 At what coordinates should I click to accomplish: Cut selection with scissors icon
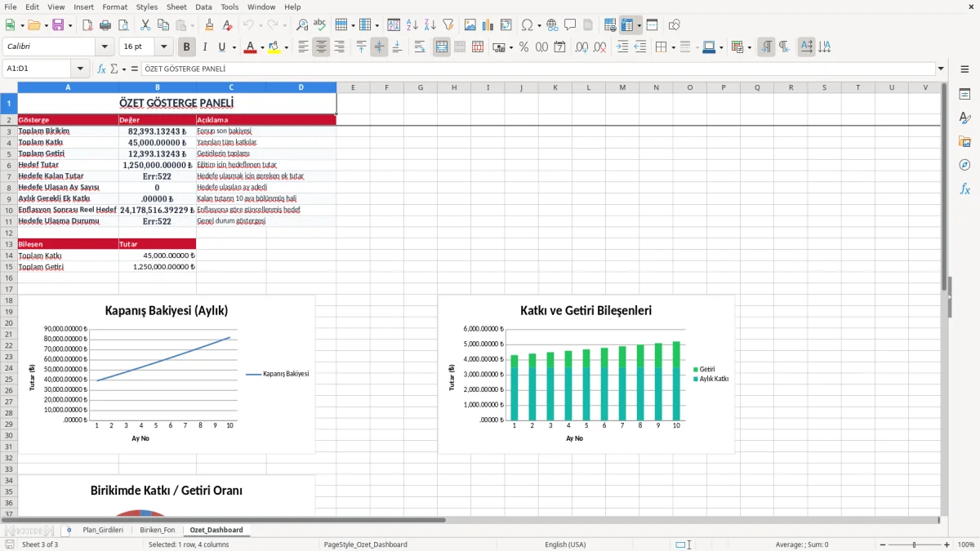click(x=145, y=25)
